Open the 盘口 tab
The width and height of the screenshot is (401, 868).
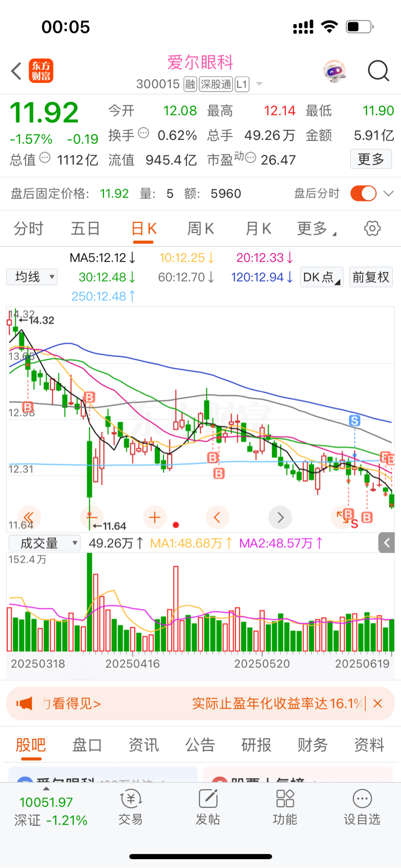click(87, 745)
